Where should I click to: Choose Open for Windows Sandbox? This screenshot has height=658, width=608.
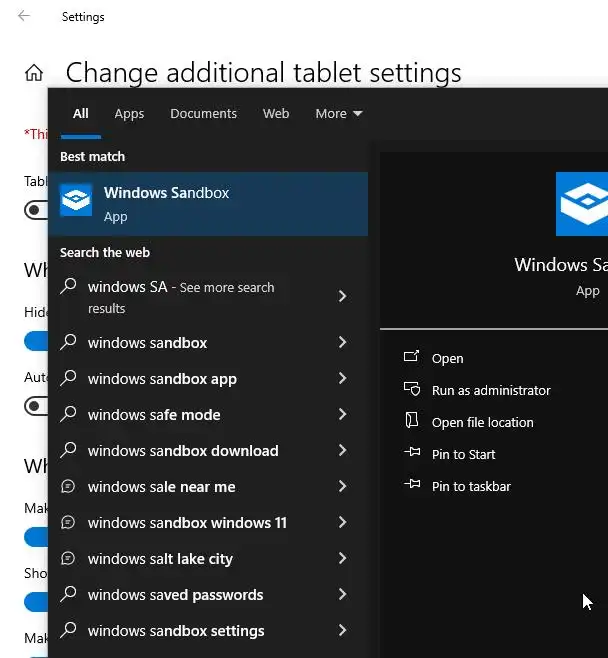[x=448, y=359]
